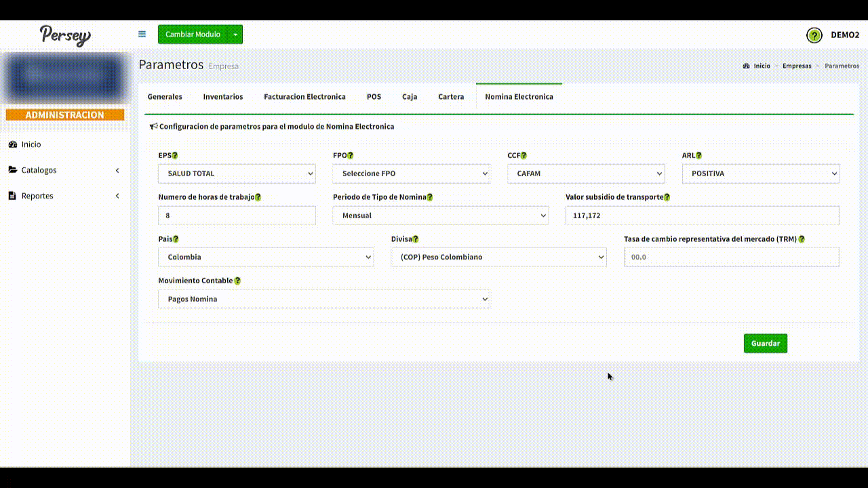
Task: Click the Numero de horas de trabajo field
Action: point(237,216)
